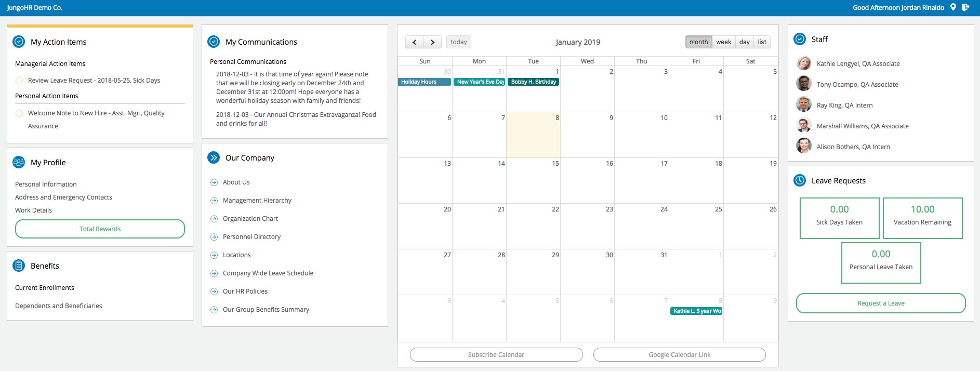Click the Request a Leave button
The height and width of the screenshot is (371, 980).
click(881, 303)
